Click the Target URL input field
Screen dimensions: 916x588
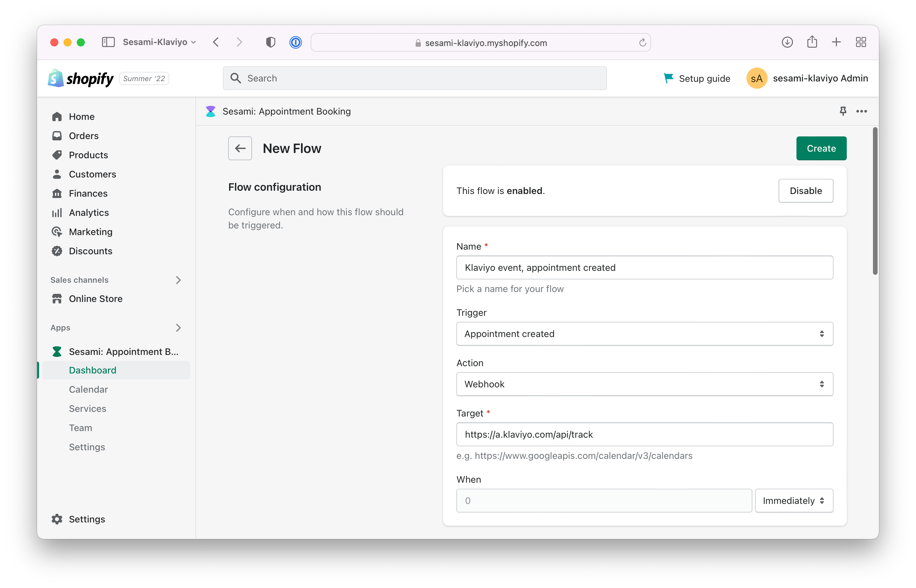tap(644, 434)
